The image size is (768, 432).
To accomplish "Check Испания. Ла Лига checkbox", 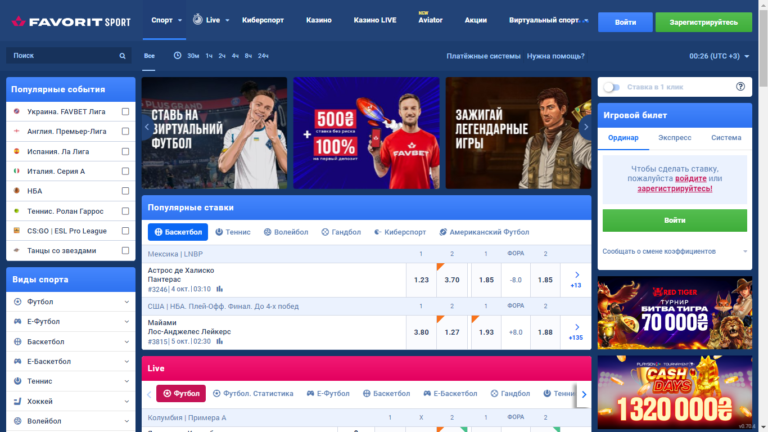I will tap(125, 151).
